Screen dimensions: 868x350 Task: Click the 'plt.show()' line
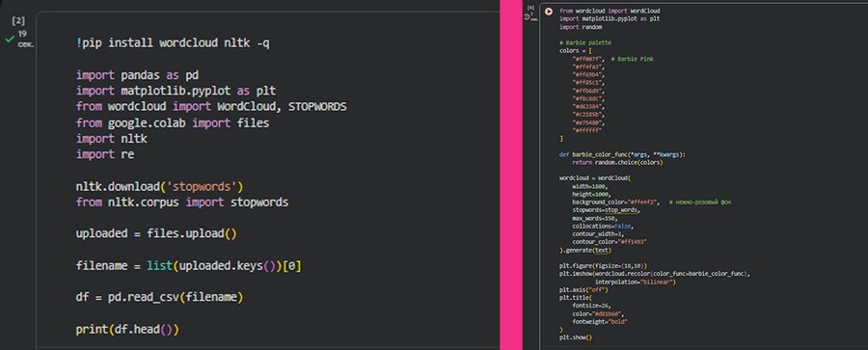[x=576, y=337]
